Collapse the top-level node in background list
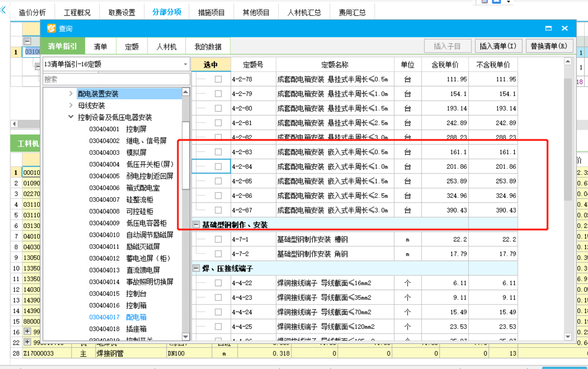 [27, 41]
